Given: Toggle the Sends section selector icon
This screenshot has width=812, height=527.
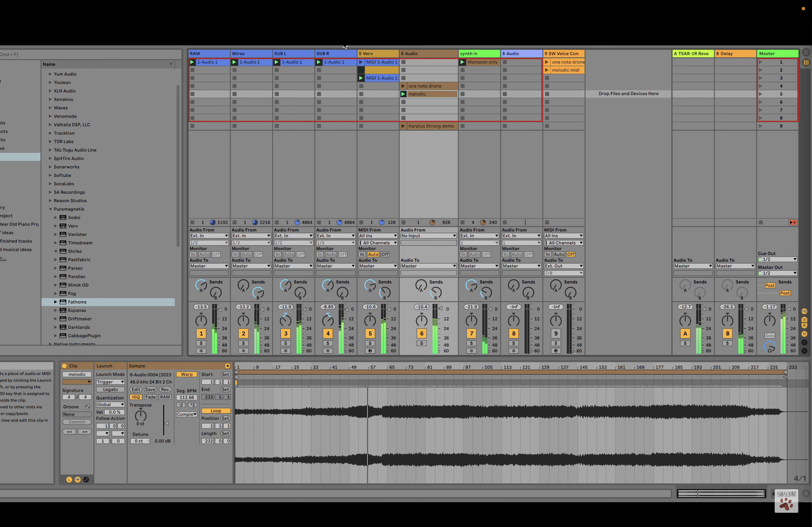Looking at the screenshot, I should [x=804, y=320].
